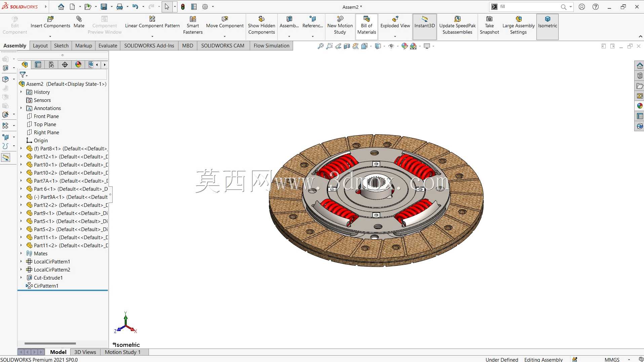
Task: Open the Options gear icon
Action: click(205, 7)
